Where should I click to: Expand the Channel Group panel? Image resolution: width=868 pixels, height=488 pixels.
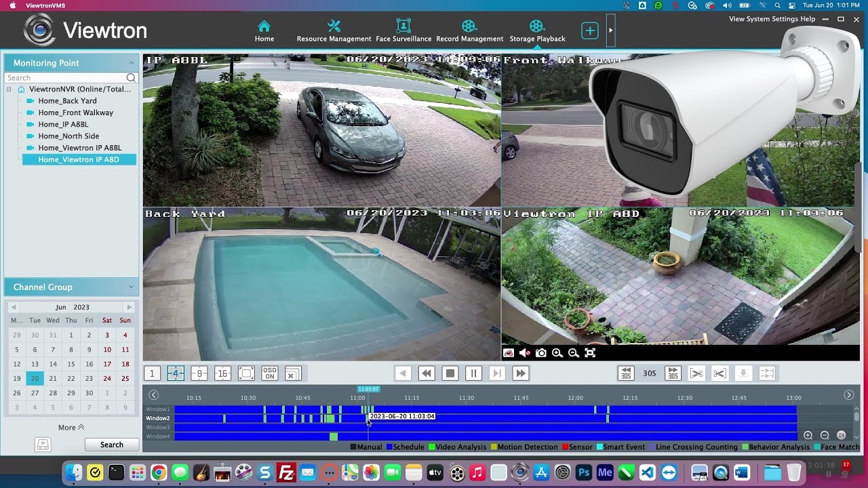[131, 287]
